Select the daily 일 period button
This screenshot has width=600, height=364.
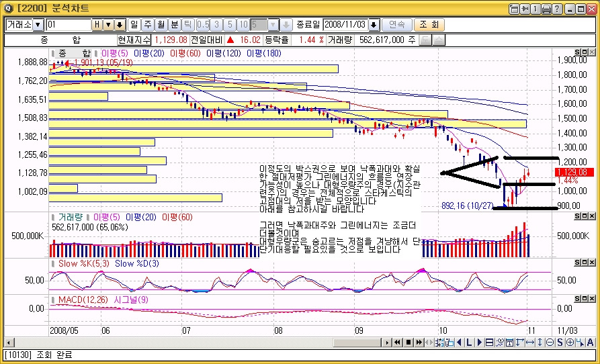coord(134,25)
